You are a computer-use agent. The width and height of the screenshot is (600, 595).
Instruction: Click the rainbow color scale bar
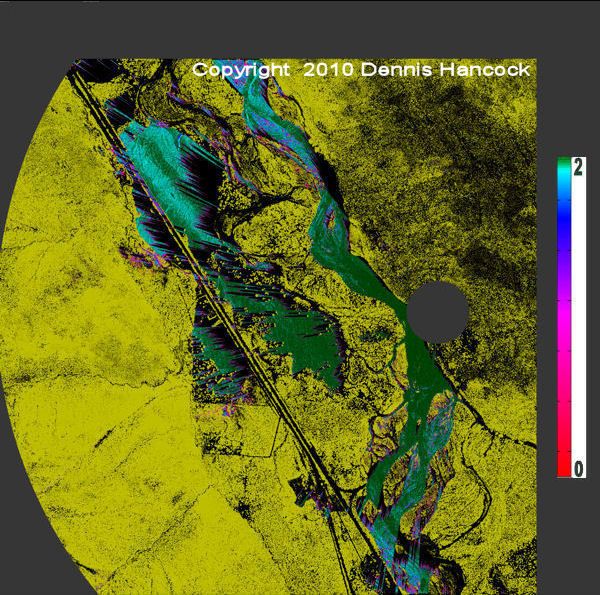click(x=564, y=317)
